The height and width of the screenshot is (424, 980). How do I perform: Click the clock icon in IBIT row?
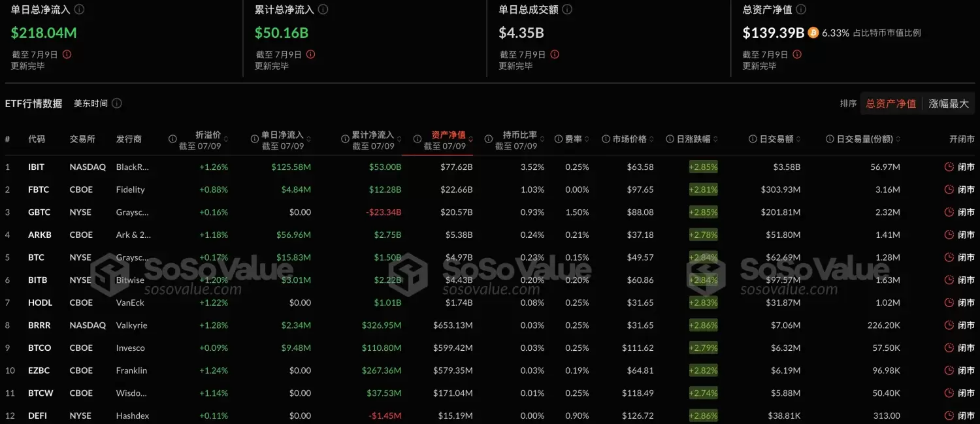[x=949, y=167]
